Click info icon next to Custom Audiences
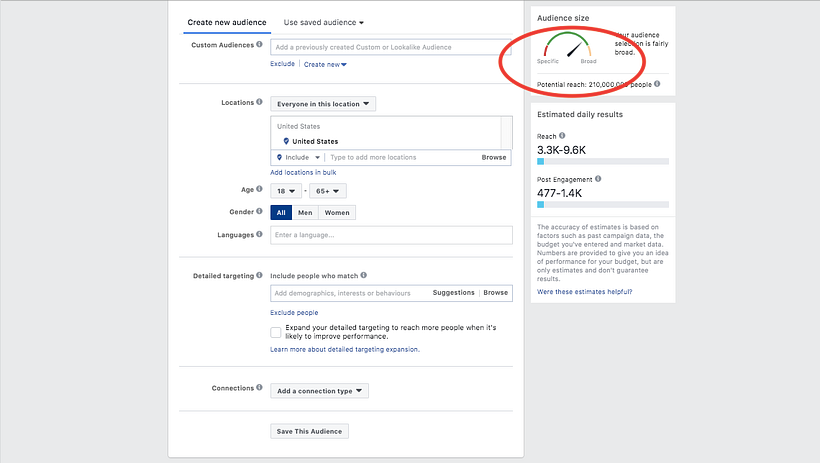 click(x=259, y=44)
